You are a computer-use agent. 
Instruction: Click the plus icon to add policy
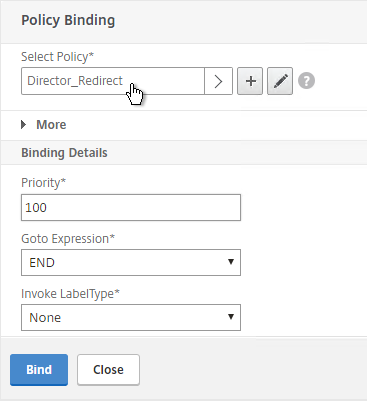[x=250, y=81]
